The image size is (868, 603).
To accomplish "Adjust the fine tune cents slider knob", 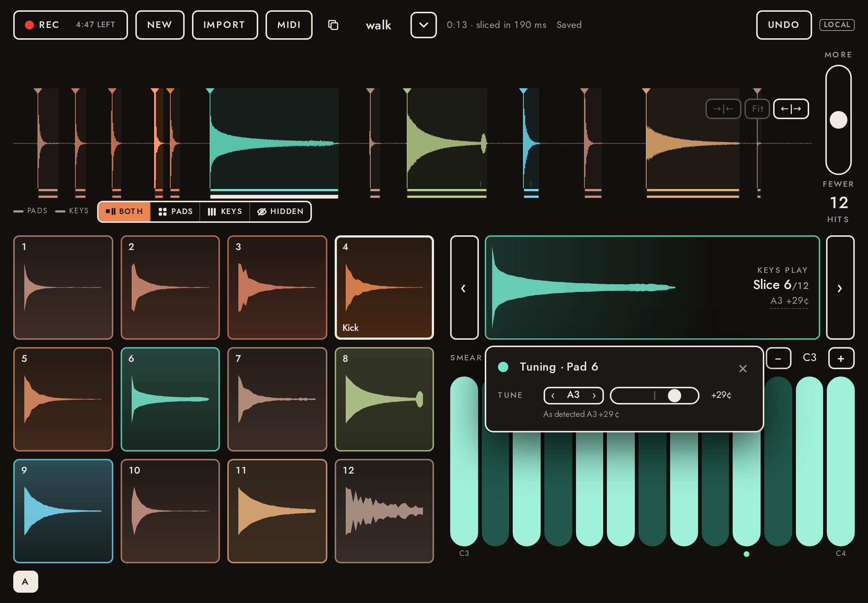I will (675, 396).
